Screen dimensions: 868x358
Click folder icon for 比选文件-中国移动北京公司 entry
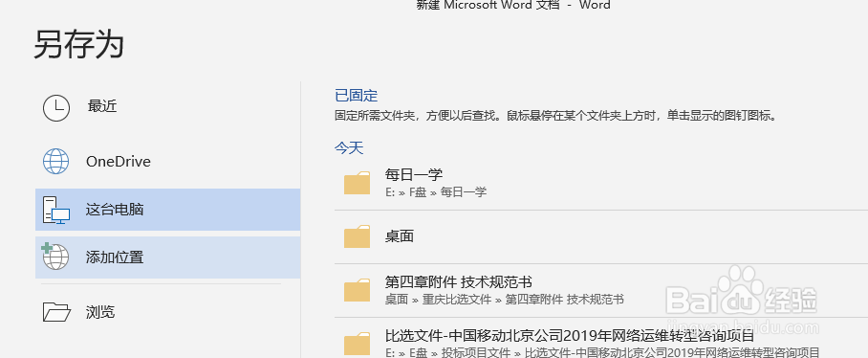click(x=358, y=344)
